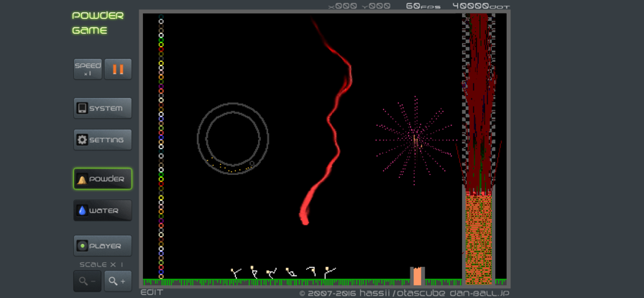Click the POWDER GAME title logo
The image size is (644, 298).
point(98,23)
